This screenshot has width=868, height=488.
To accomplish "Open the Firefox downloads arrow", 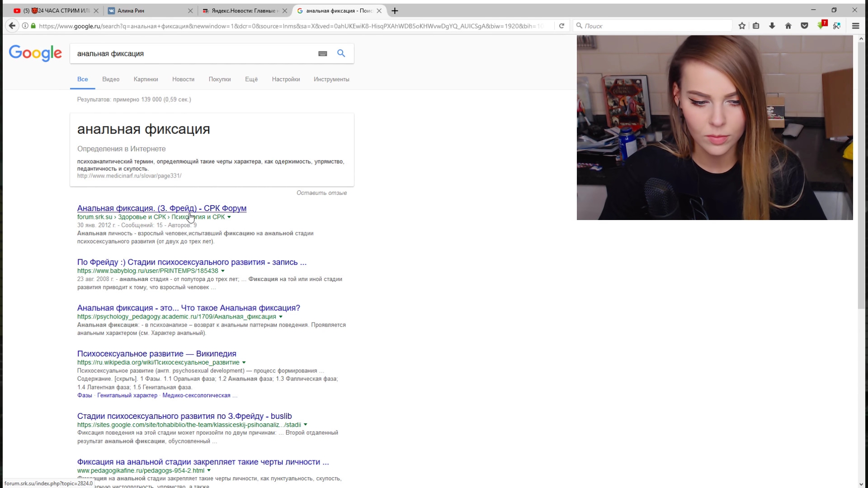I will [772, 26].
